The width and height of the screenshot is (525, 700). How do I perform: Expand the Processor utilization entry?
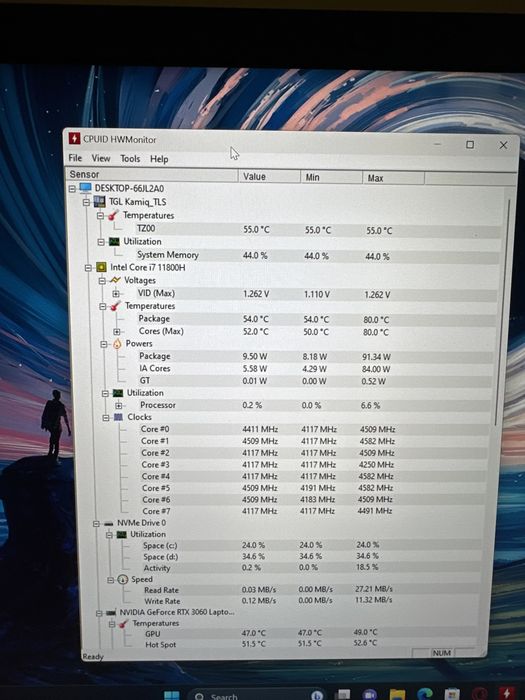118,405
